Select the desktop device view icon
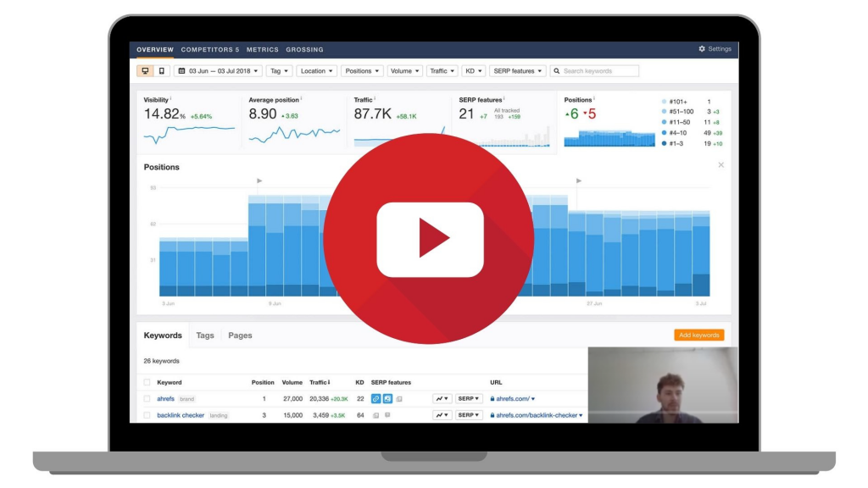This screenshot has width=868, height=488. click(145, 71)
